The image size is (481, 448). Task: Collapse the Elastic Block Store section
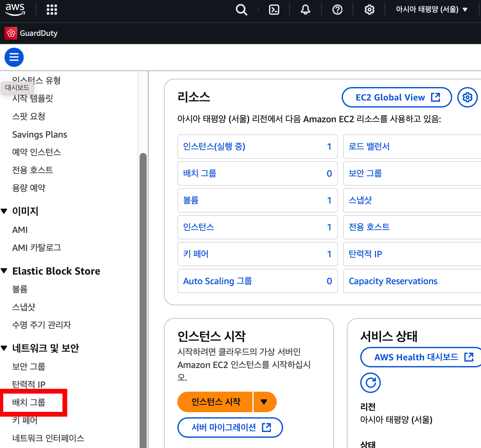4,271
